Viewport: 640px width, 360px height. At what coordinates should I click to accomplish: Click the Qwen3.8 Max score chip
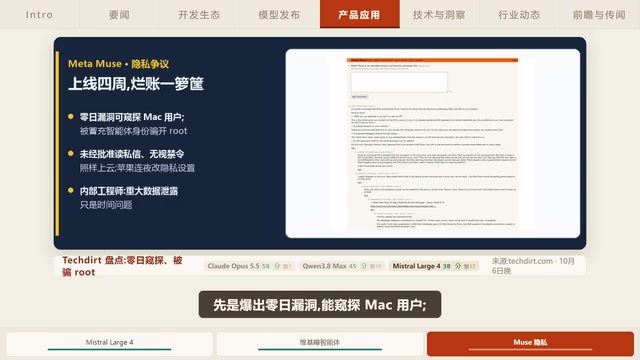pyautogui.click(x=342, y=266)
